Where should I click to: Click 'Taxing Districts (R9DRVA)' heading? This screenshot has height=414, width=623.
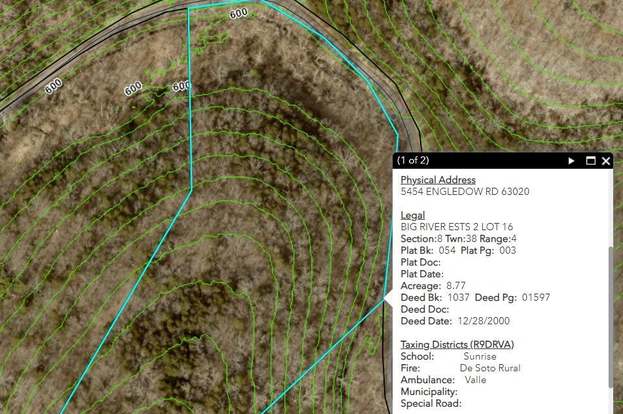coord(457,344)
